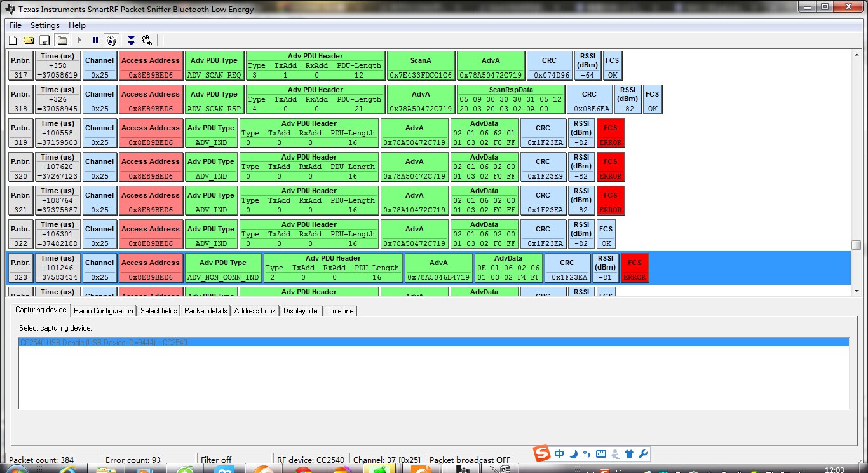This screenshot has height=473, width=868.
Task: Pause the packet capture
Action: [95, 40]
